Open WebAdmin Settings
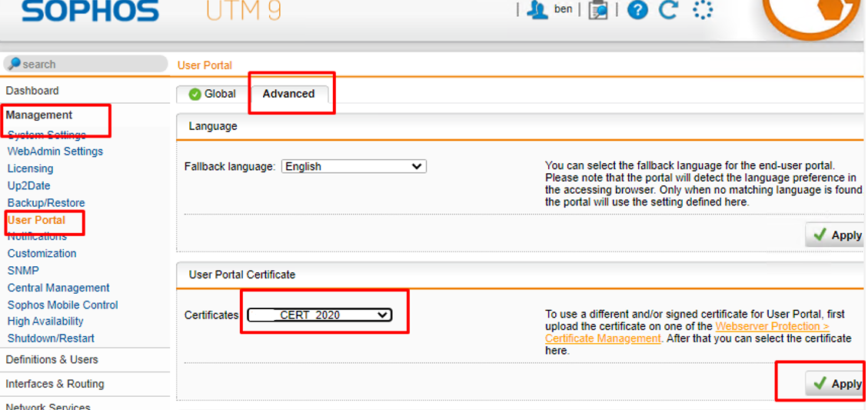This screenshot has width=868, height=410. point(55,152)
